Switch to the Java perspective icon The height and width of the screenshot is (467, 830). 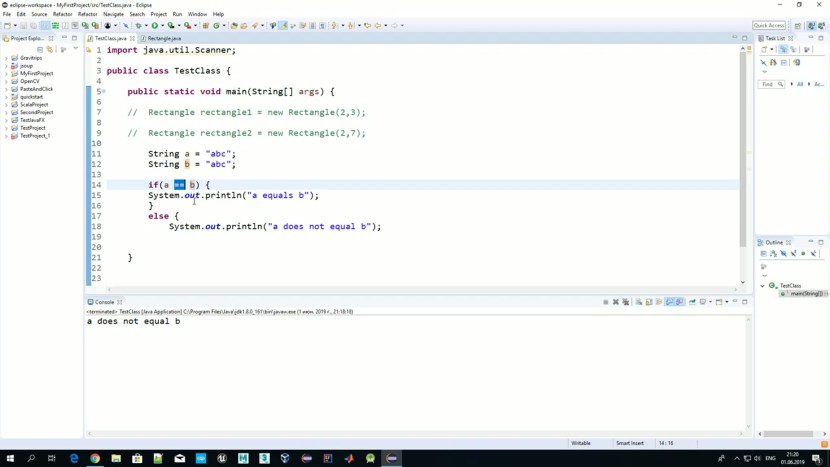coord(811,25)
